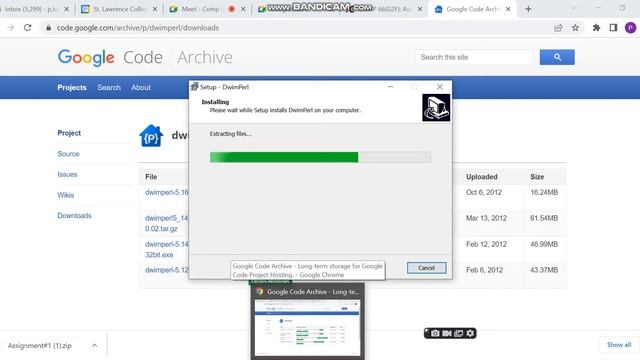
Task: Open the Downloads sidebar link
Action: (74, 216)
